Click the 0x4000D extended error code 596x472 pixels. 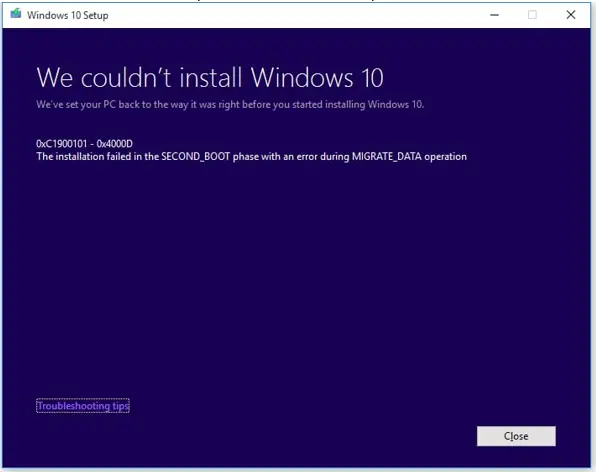(x=114, y=144)
